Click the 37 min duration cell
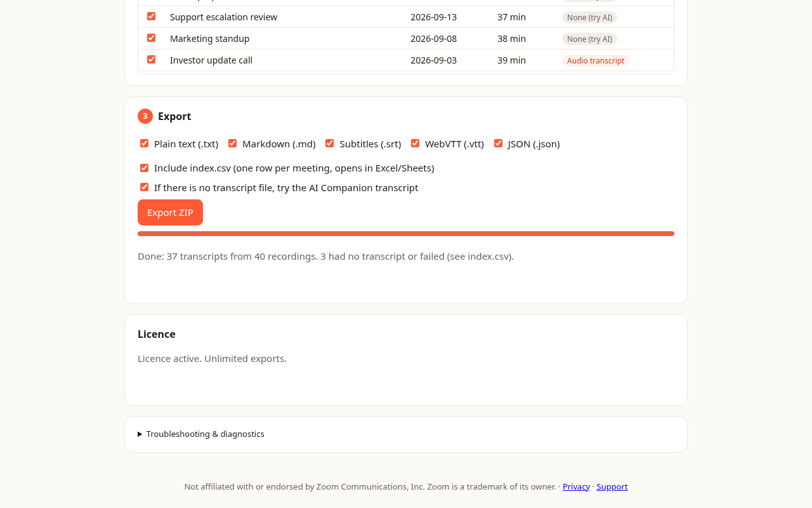 click(x=511, y=17)
